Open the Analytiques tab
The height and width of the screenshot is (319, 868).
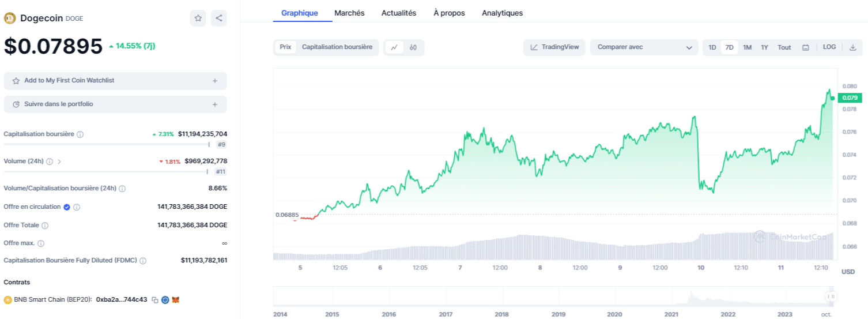[x=502, y=13]
